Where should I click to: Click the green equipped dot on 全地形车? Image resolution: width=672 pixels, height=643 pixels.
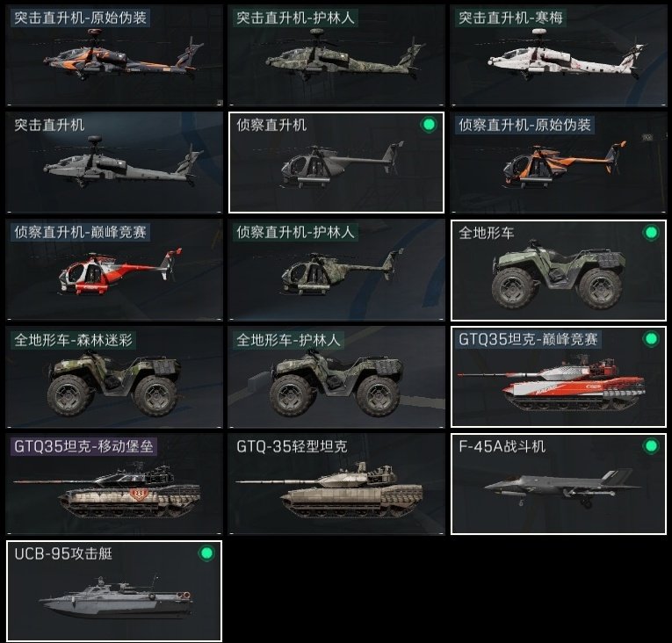click(651, 232)
